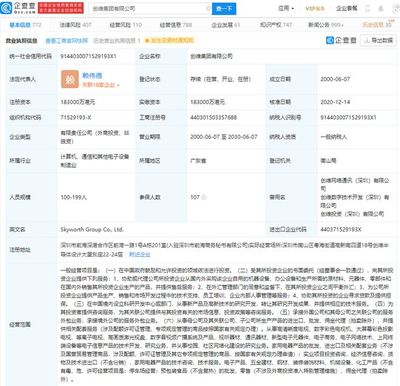Switch to the 新闻公告 999+ tab
Viewport: 400px width, 386px height.
[x=326, y=25]
